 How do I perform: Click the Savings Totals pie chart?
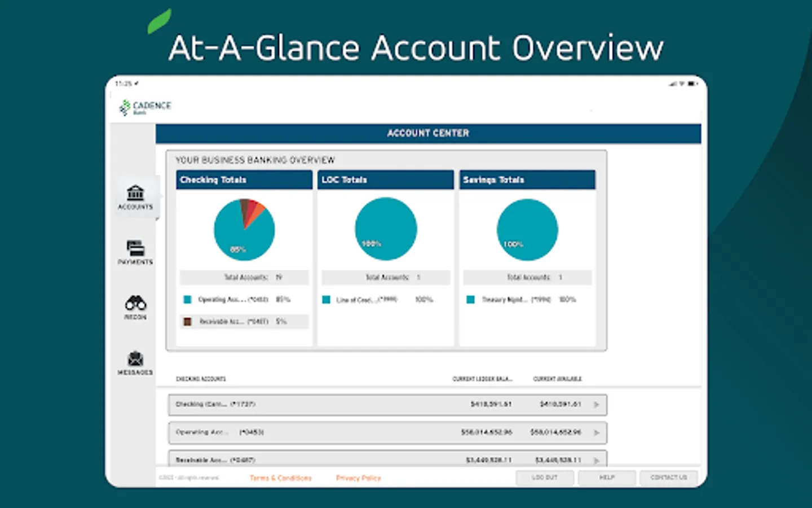527,229
